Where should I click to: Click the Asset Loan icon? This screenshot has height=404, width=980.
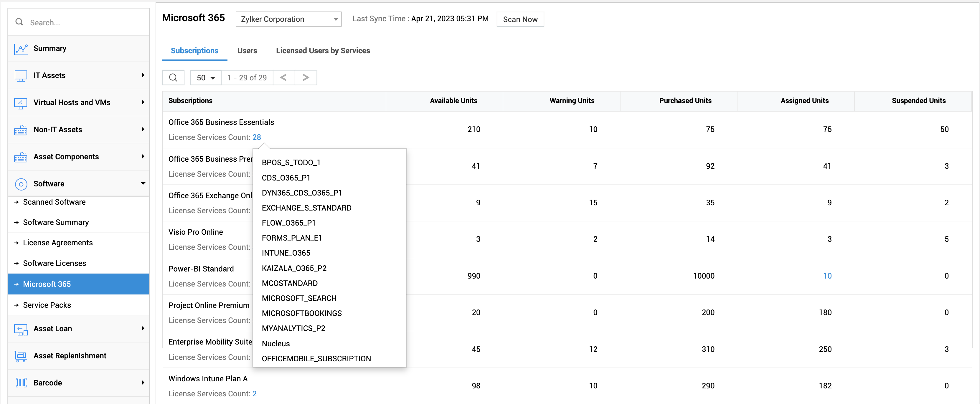click(x=21, y=329)
